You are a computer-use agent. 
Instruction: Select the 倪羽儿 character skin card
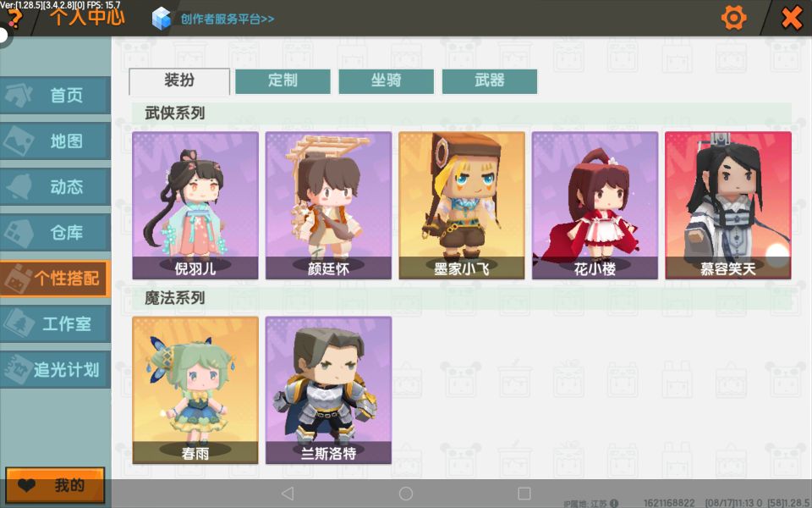pos(195,205)
